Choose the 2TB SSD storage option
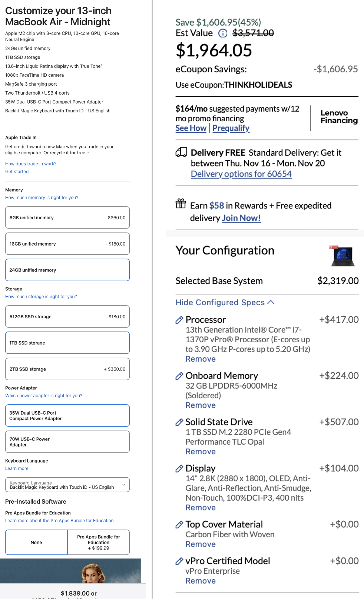 (67, 369)
